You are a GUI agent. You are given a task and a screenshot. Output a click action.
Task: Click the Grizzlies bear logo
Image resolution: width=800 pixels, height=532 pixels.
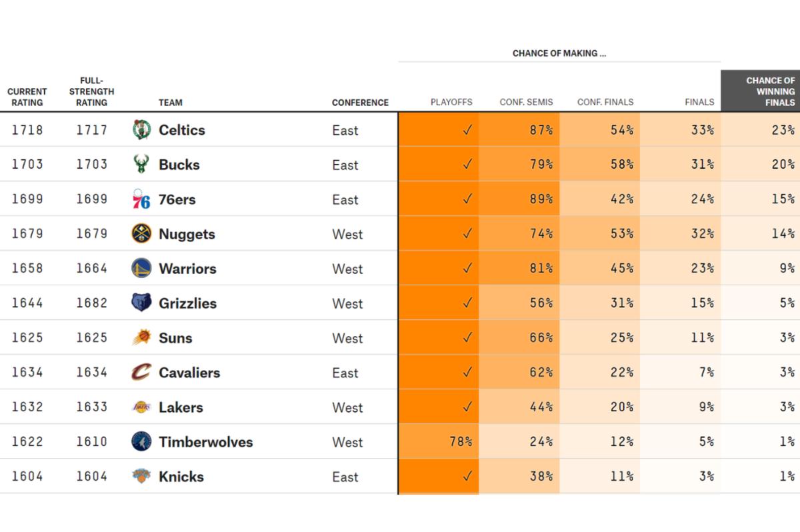pos(141,303)
